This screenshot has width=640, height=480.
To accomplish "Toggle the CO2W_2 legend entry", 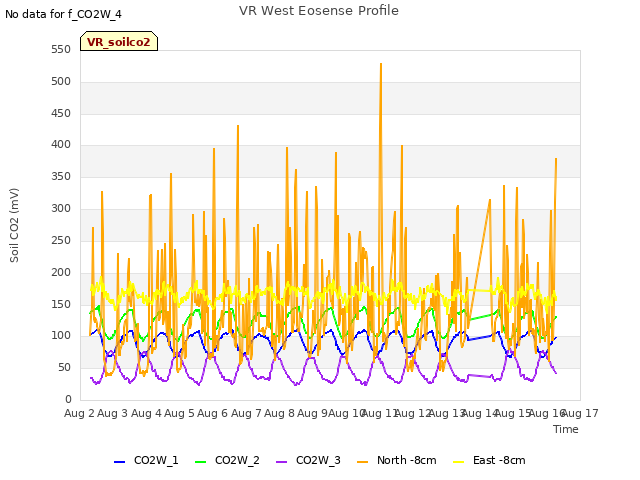I will pos(227,461).
